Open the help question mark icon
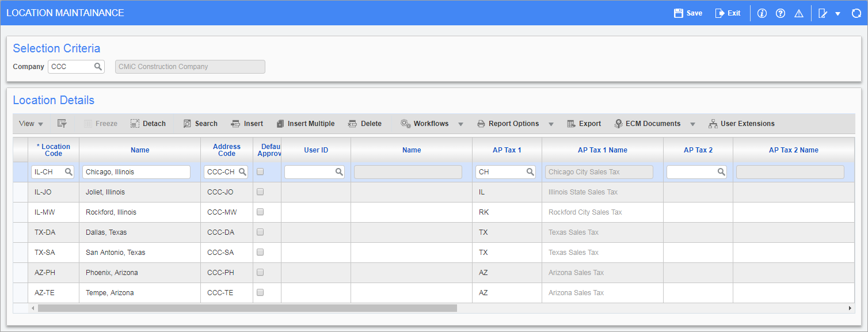868x332 pixels. coord(781,13)
